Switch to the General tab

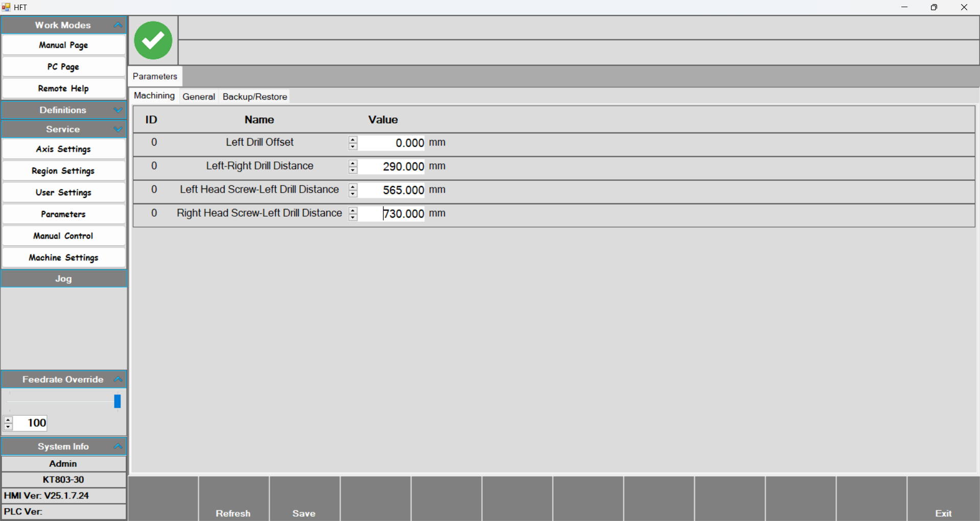click(x=199, y=97)
